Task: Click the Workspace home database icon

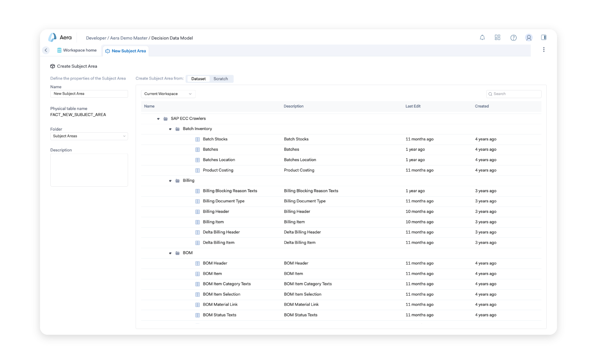Action: point(59,50)
